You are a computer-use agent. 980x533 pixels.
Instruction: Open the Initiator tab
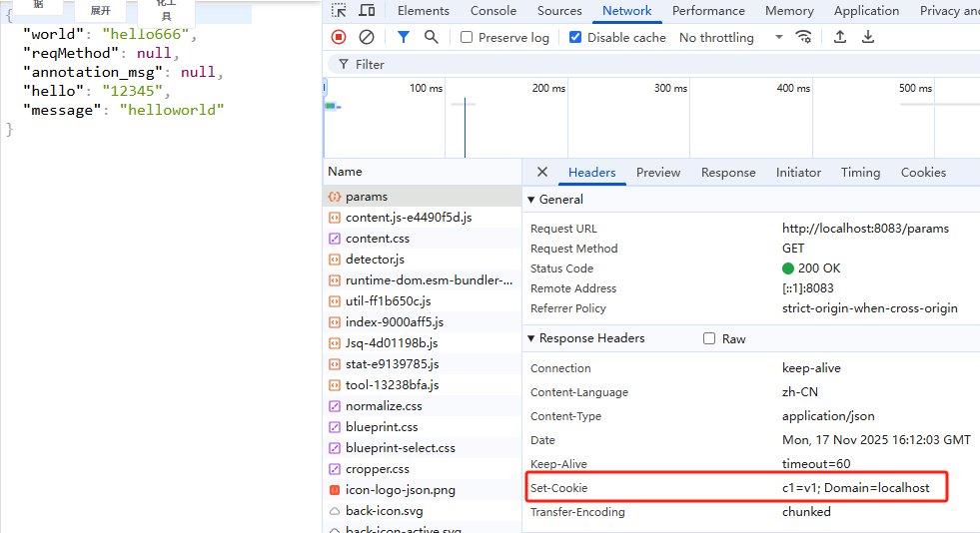(x=798, y=173)
